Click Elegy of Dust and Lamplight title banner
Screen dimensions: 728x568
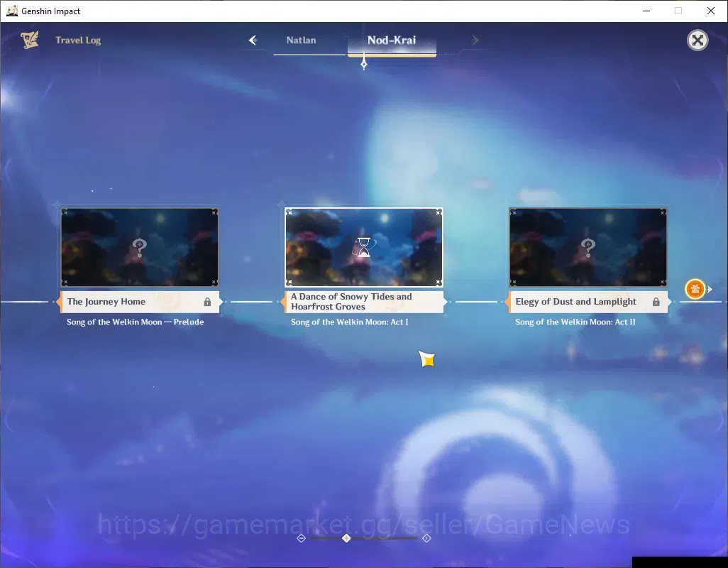[588, 302]
